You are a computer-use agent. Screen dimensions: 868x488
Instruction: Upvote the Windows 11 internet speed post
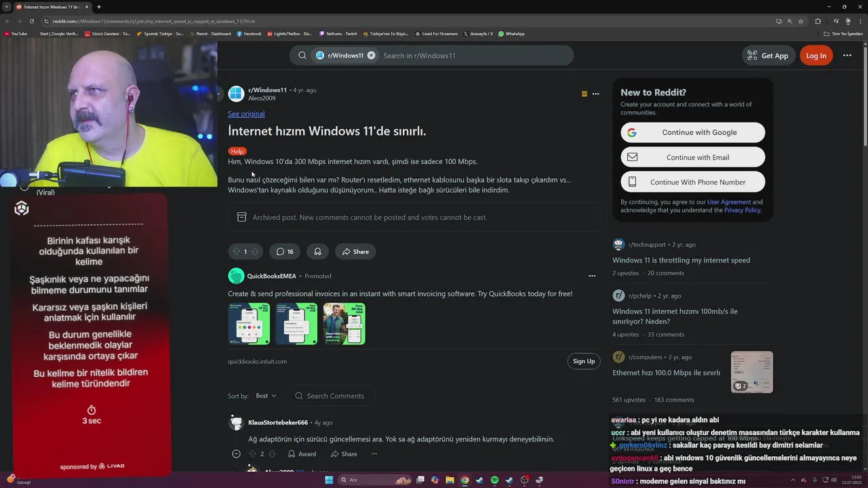236,251
